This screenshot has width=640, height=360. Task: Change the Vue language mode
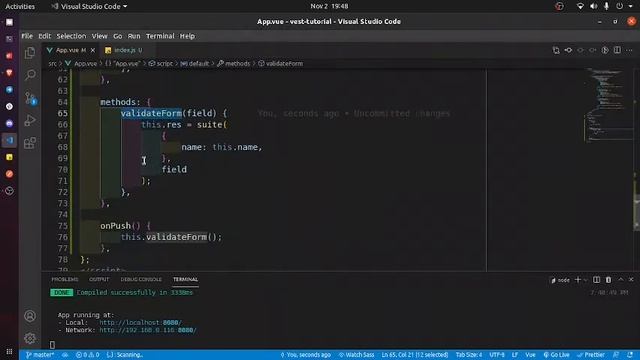click(x=530, y=355)
